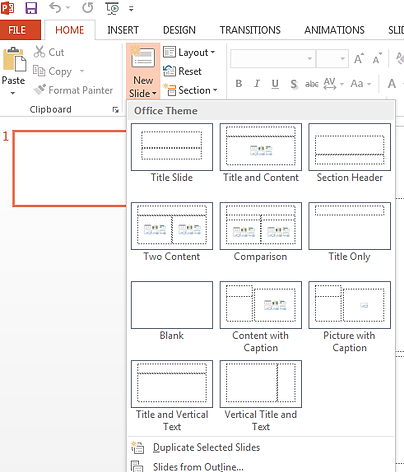This screenshot has width=404, height=472.
Task: Click the Undo arrow icon
Action: point(55,7)
